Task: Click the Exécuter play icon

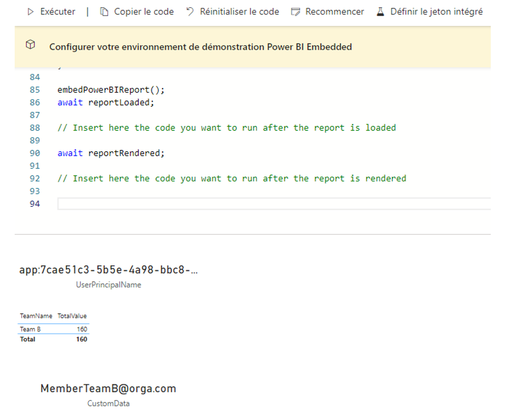Action: click(30, 12)
